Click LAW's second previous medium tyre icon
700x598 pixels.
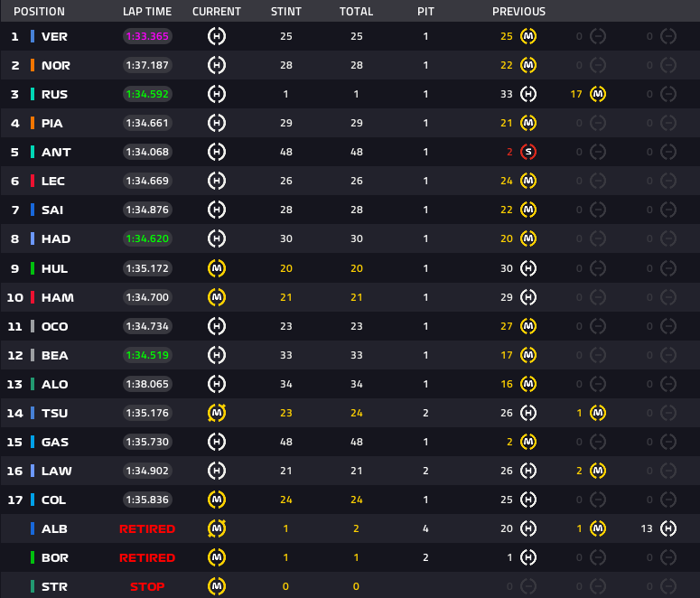click(x=597, y=471)
